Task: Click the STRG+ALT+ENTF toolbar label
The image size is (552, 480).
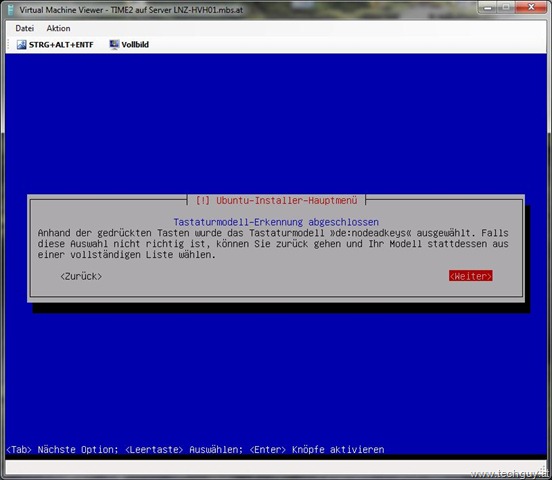Action: 61,45
